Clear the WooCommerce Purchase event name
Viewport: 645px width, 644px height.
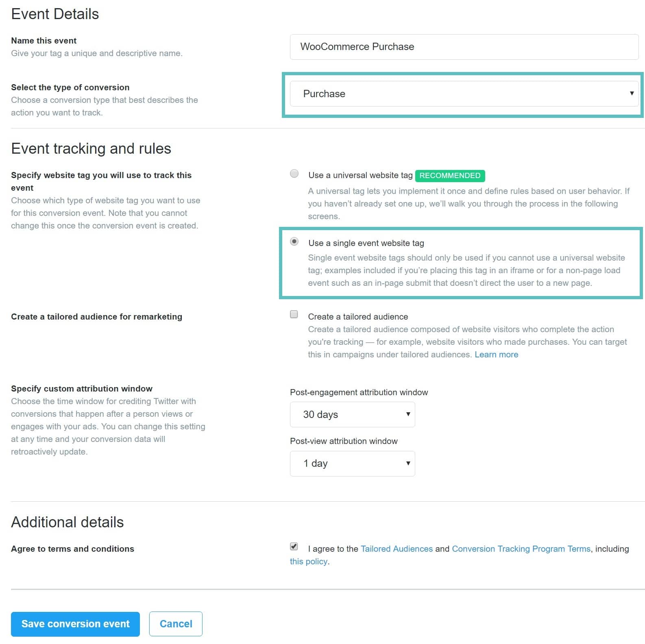point(463,47)
